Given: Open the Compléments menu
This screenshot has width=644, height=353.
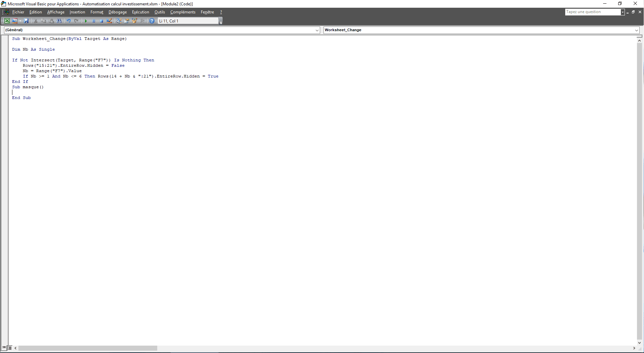Looking at the screenshot, I should (x=183, y=12).
